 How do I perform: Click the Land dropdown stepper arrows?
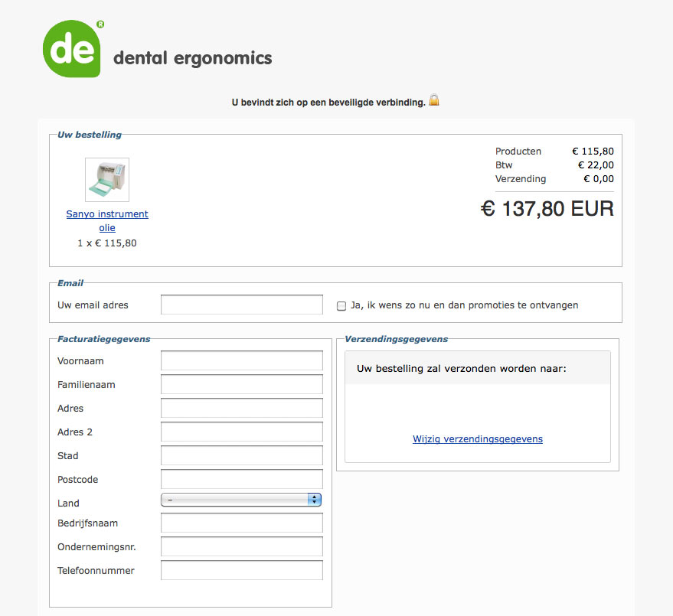(315, 500)
